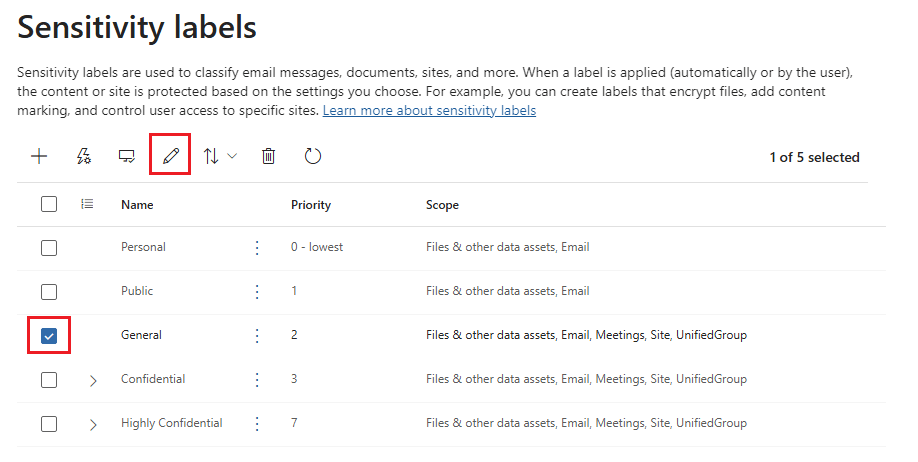918x462 pixels.
Task: Click the pencil edit label icon
Action: click(x=170, y=156)
